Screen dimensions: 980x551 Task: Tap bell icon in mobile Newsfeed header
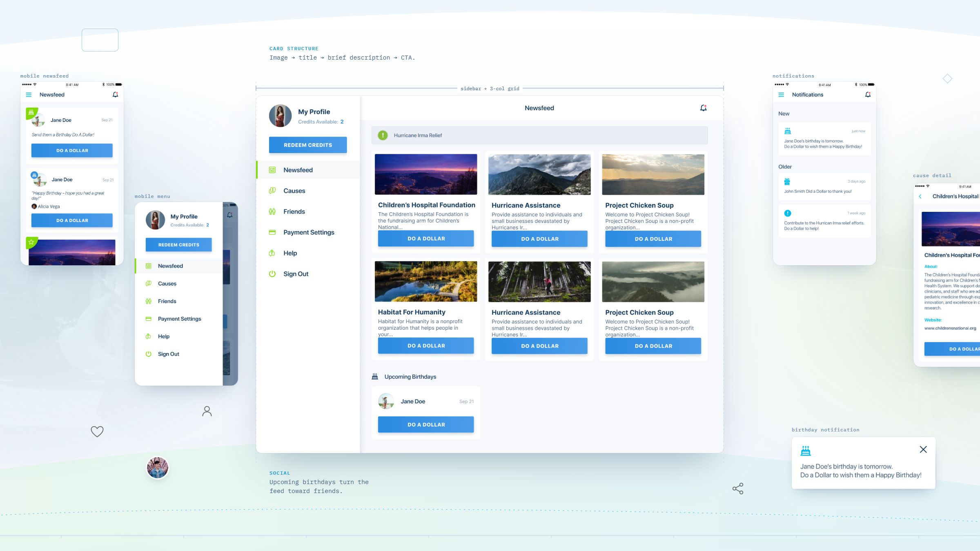(x=115, y=95)
